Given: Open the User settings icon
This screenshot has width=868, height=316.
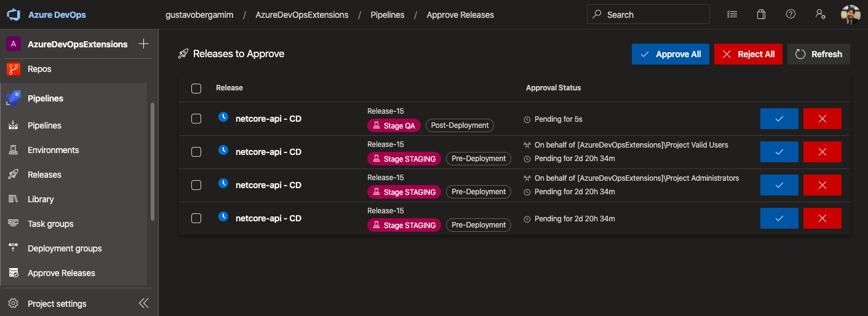Looking at the screenshot, I should (x=820, y=15).
